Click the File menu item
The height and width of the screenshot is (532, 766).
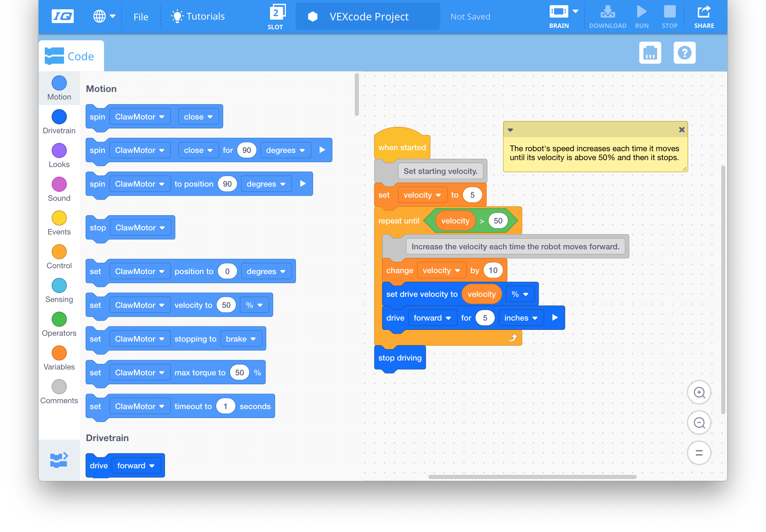point(140,16)
